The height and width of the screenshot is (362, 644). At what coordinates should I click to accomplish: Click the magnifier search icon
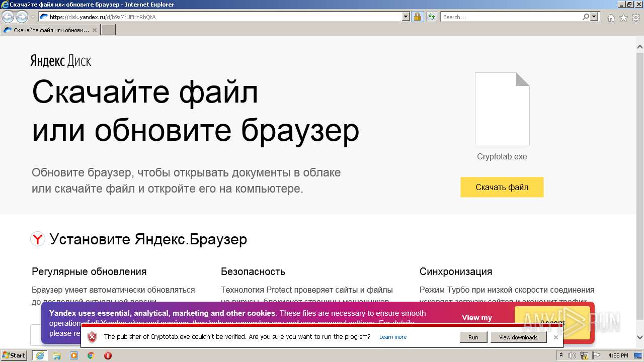tap(586, 17)
